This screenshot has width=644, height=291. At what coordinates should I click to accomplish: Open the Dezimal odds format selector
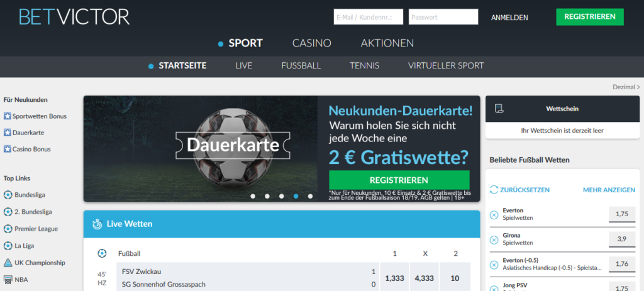626,87
